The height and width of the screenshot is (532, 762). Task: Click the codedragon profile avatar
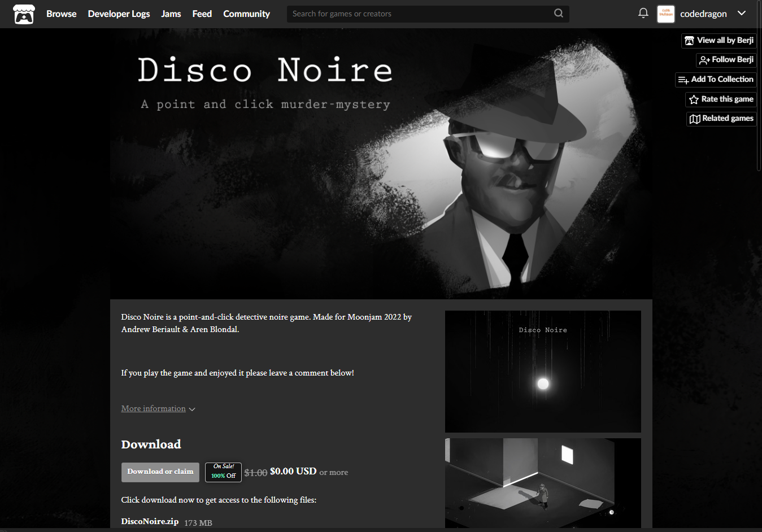[x=666, y=14]
